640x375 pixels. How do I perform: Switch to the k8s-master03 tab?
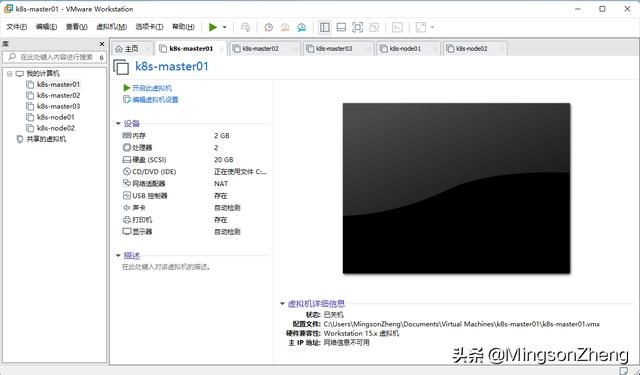click(338, 49)
